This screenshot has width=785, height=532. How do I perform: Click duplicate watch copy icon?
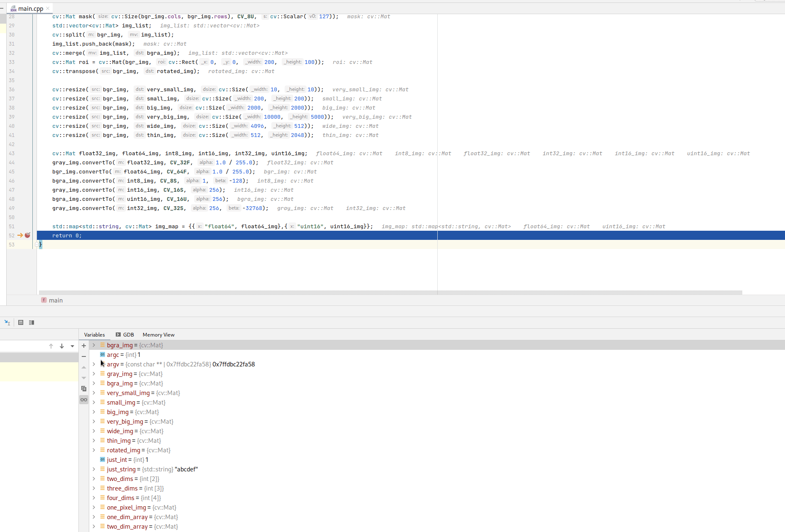(x=84, y=389)
